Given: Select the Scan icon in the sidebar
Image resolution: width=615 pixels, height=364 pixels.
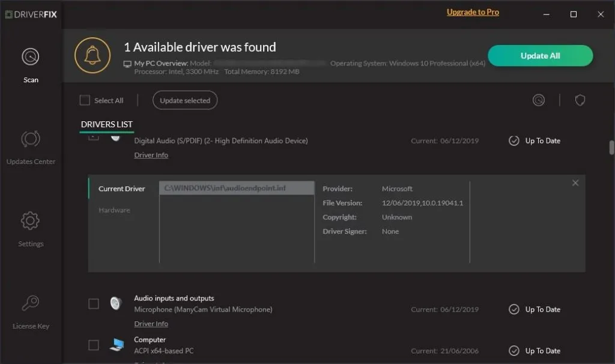Looking at the screenshot, I should tap(30, 57).
